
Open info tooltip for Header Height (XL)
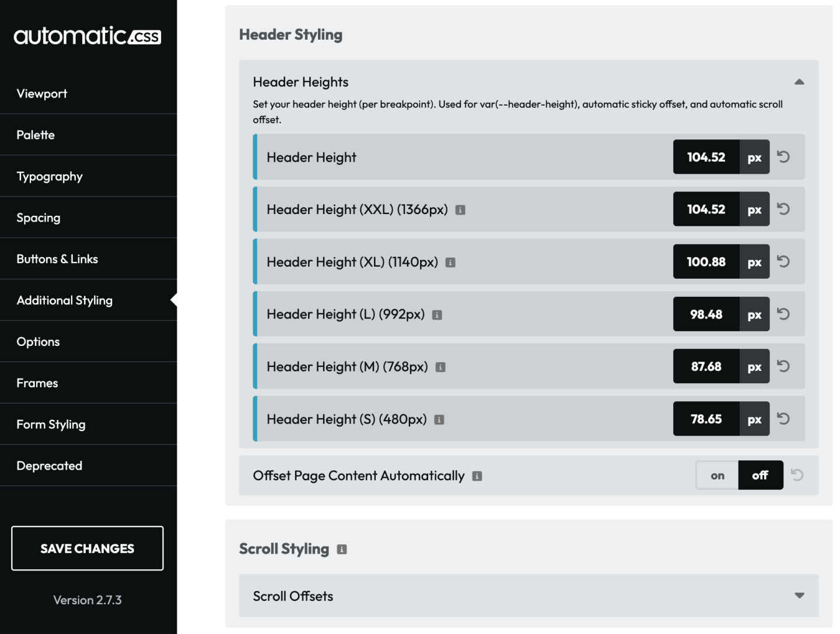[450, 262]
